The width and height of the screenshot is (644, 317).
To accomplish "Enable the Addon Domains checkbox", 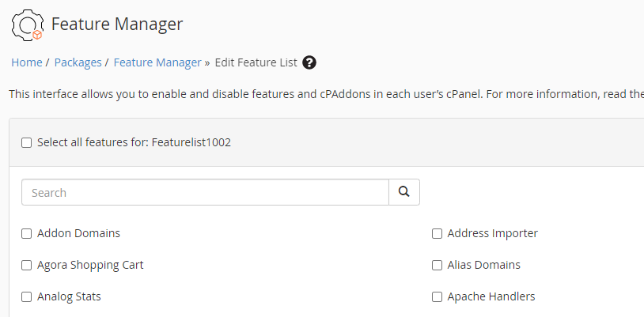I will [26, 234].
